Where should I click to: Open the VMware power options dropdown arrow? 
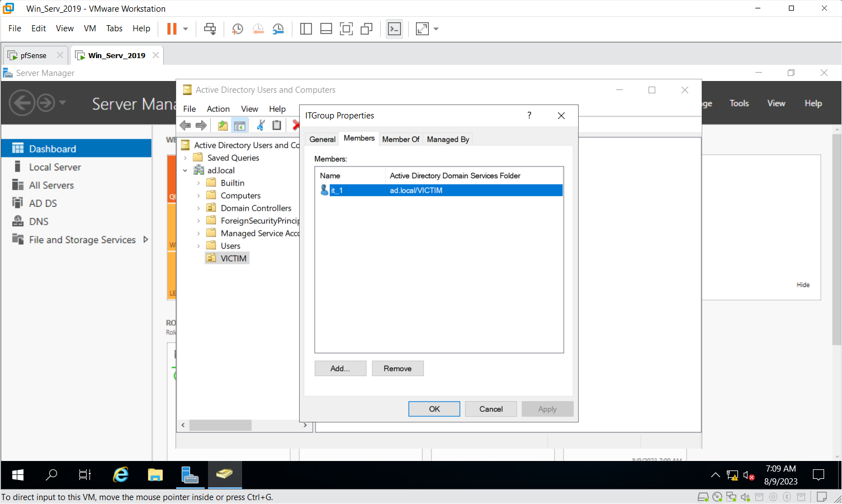pyautogui.click(x=186, y=28)
